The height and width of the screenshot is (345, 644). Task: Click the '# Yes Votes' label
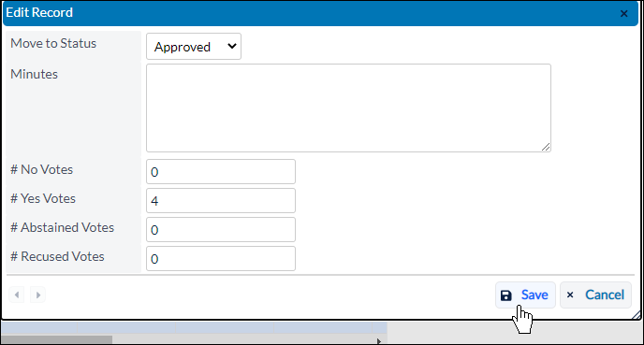coord(43,198)
